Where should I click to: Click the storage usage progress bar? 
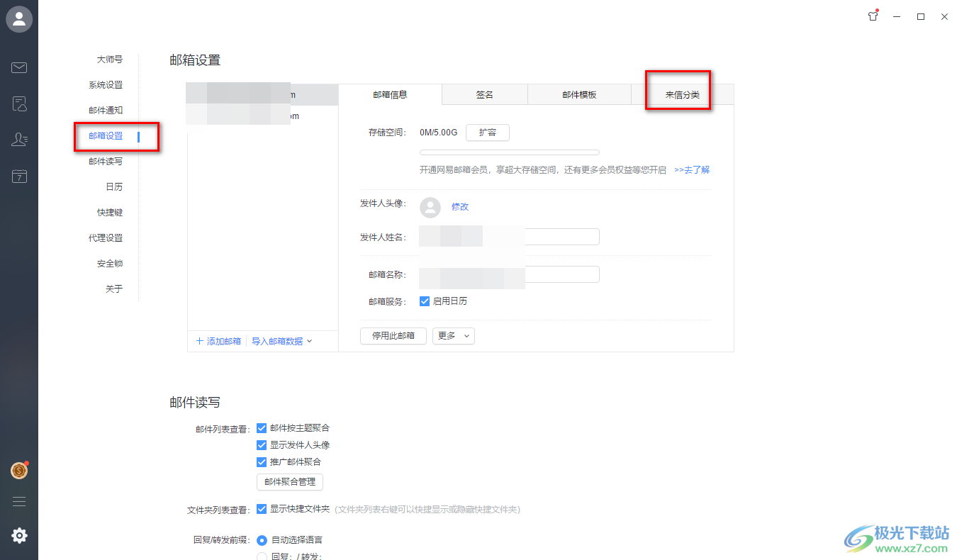click(510, 152)
